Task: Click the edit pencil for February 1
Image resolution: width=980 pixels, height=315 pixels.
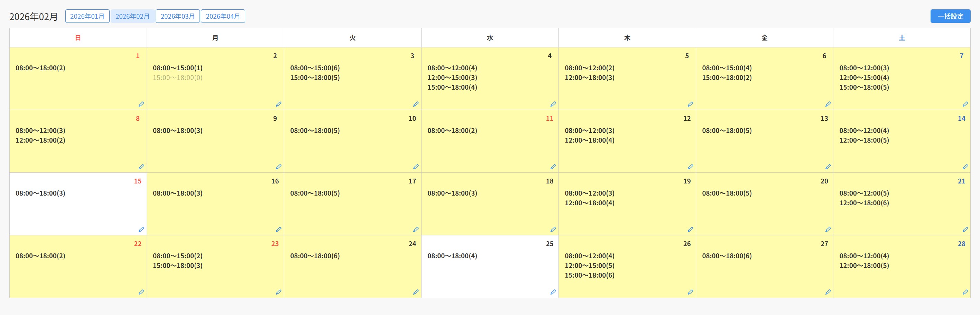Action: pos(141,104)
